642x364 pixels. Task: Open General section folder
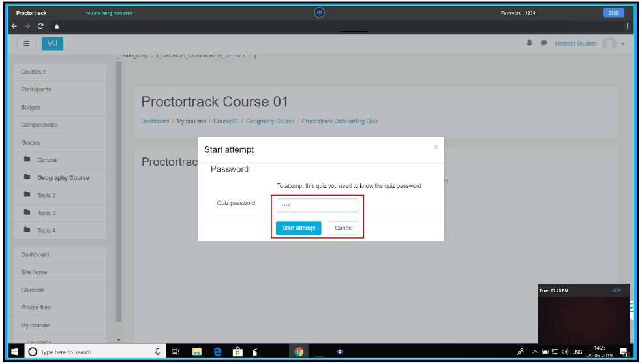pos(60,160)
